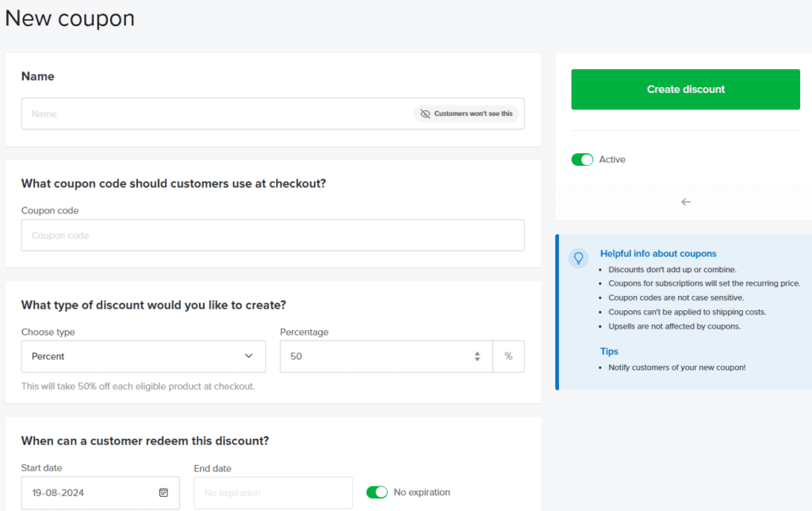Click the % symbol beside Percentage field
The height and width of the screenshot is (511, 812).
[x=508, y=356]
